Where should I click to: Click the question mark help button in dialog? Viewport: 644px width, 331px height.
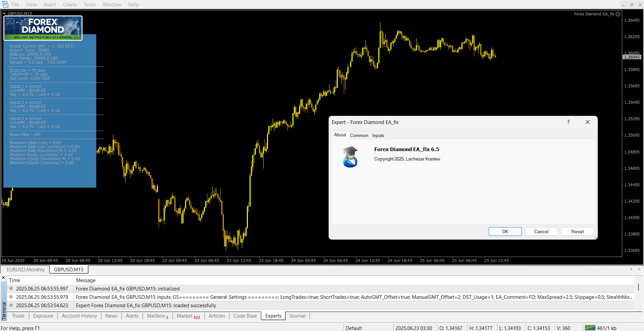tap(568, 122)
